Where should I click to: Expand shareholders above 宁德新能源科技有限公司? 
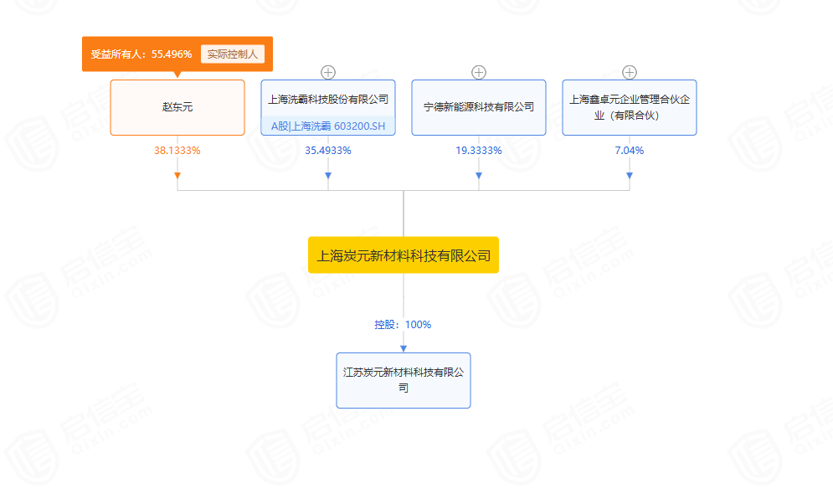pyautogui.click(x=479, y=72)
